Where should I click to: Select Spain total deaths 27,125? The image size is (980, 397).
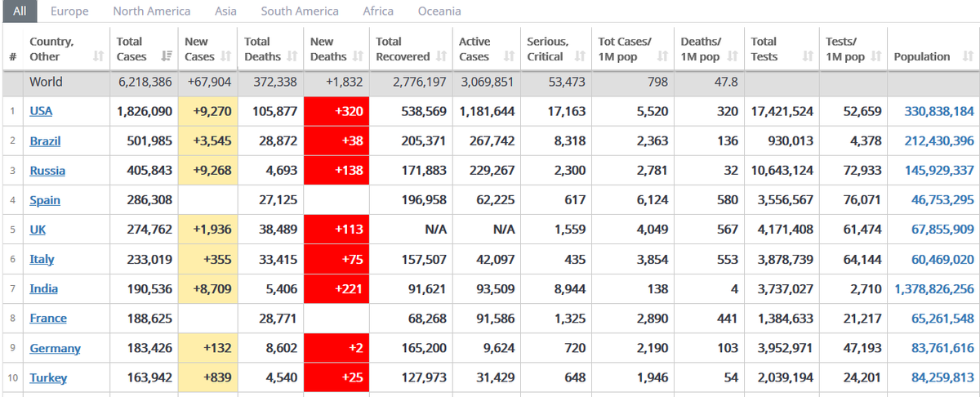pyautogui.click(x=278, y=200)
